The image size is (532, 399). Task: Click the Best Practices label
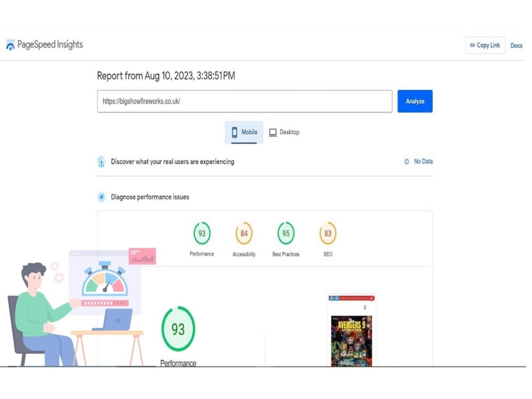point(286,254)
